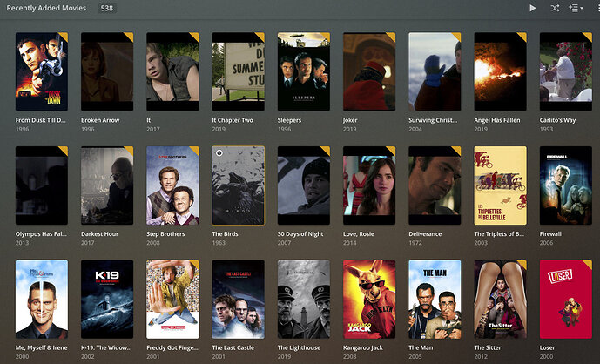Click the Angel Has Fallen poster
This screenshot has height=364, width=600.
pos(500,71)
